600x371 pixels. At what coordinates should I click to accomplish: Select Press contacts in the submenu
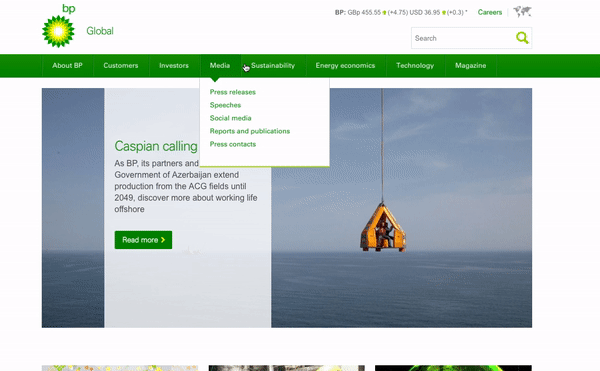[x=233, y=144]
